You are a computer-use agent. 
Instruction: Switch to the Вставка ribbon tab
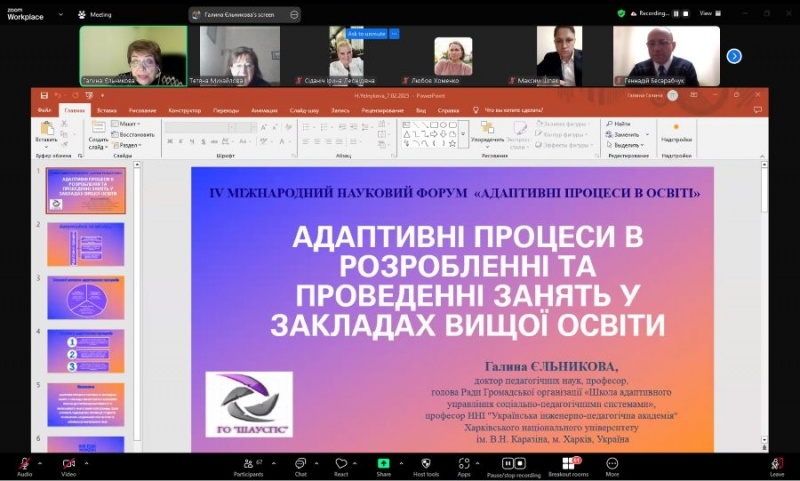107,110
